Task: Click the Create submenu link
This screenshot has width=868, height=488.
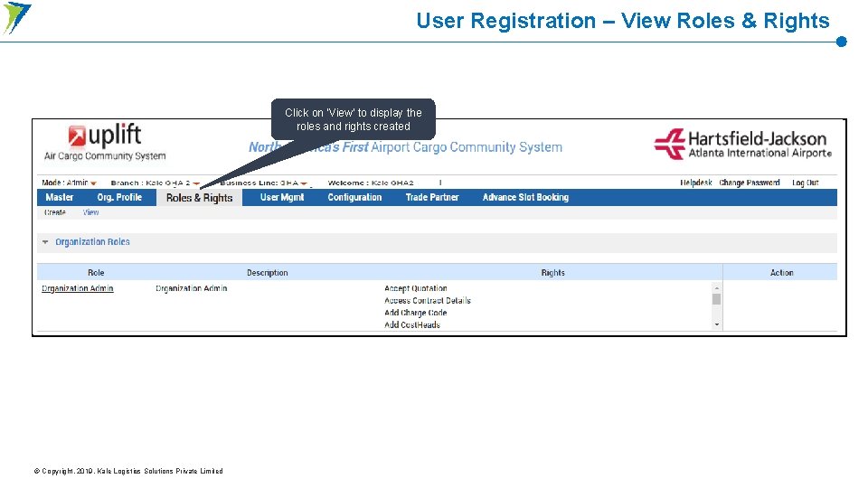Action: tap(55, 212)
